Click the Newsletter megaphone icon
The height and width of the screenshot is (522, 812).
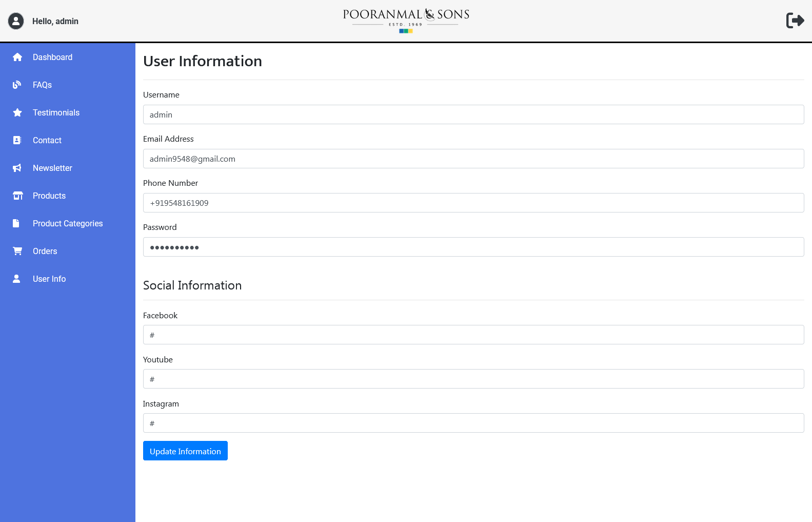click(x=17, y=168)
